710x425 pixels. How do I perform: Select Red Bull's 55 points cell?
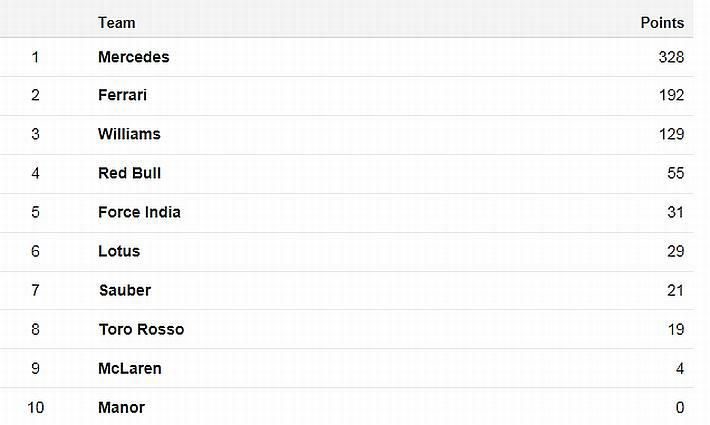[675, 173]
